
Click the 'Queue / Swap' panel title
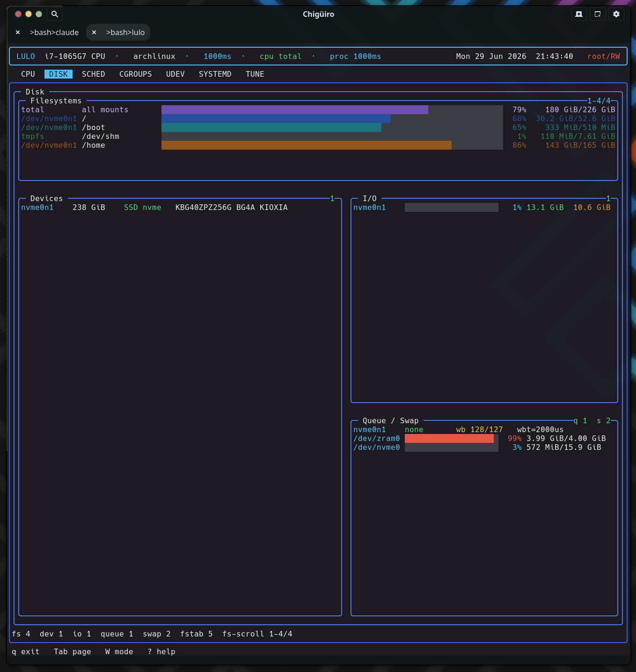click(x=391, y=420)
